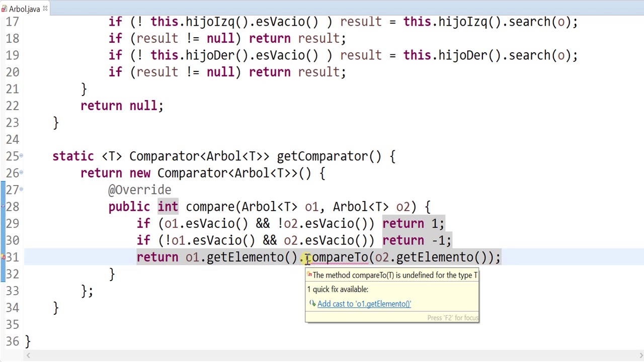The image size is (644, 362).
Task: Click the compare method name on line 28
Action: pos(210,207)
